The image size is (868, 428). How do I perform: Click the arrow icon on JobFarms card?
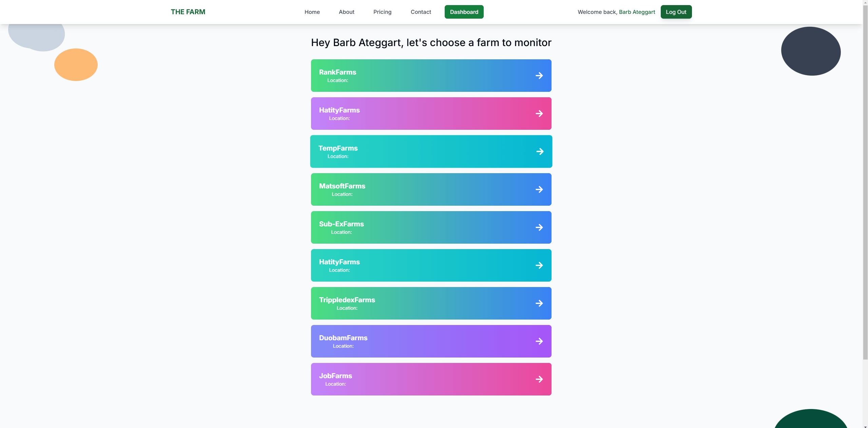pos(539,379)
